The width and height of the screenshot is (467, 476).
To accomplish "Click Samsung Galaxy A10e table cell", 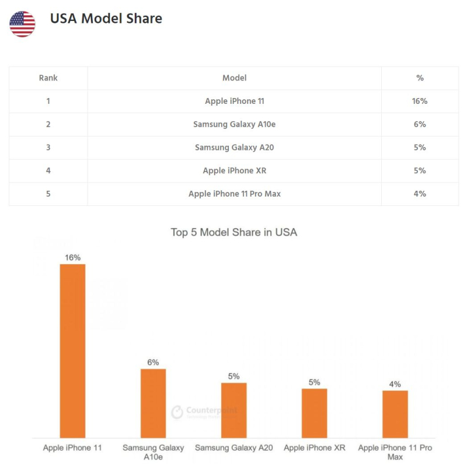I will pos(234,124).
